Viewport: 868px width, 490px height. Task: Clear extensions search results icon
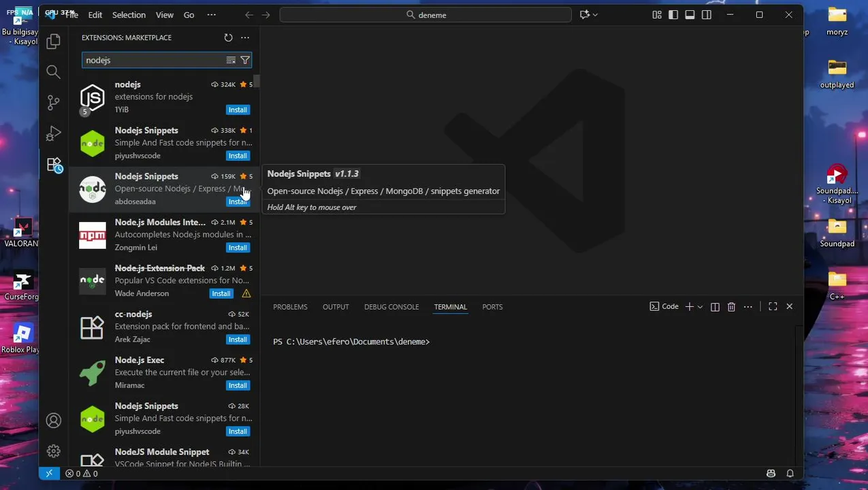[x=231, y=60]
